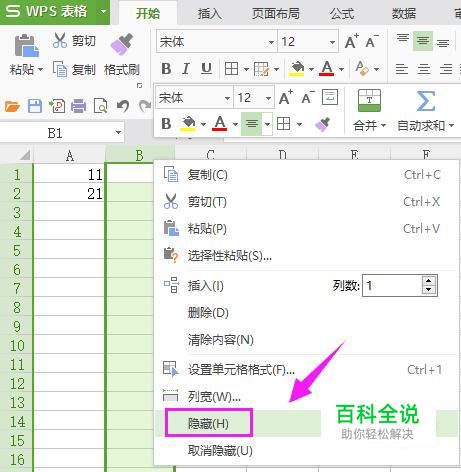Open WPS application menu arrow

pos(103,12)
